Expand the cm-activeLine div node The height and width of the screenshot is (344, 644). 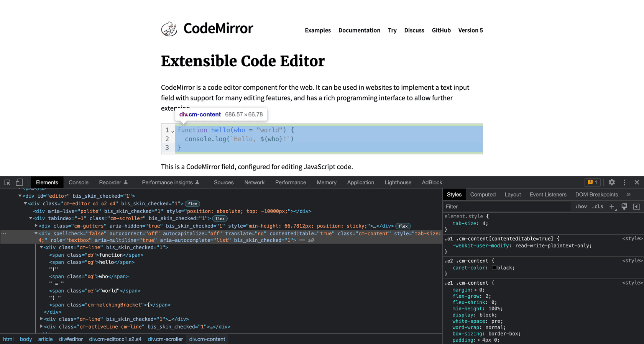point(41,326)
